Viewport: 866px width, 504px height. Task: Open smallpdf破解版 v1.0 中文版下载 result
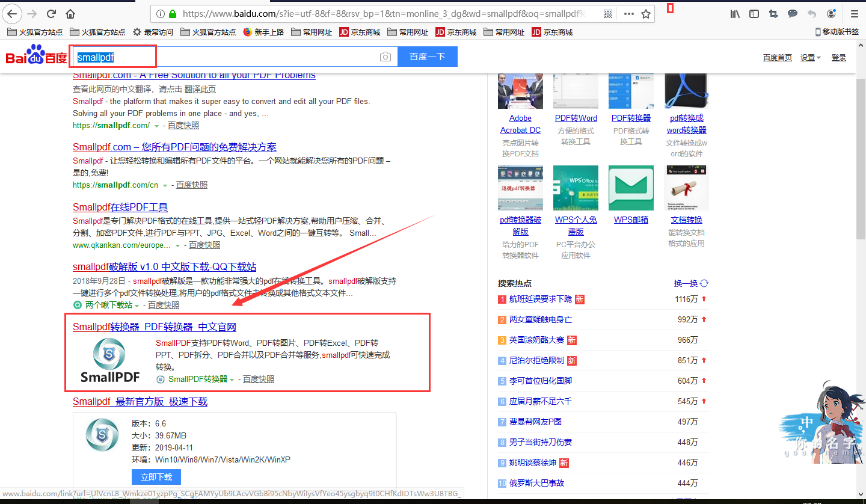click(x=165, y=267)
